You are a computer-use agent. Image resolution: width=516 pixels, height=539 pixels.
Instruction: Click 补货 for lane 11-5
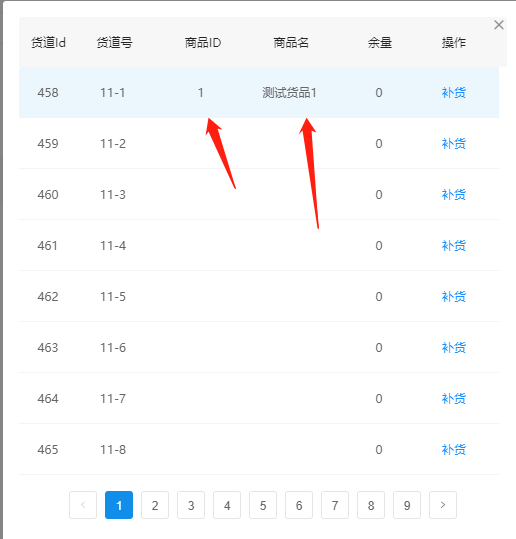pos(453,297)
